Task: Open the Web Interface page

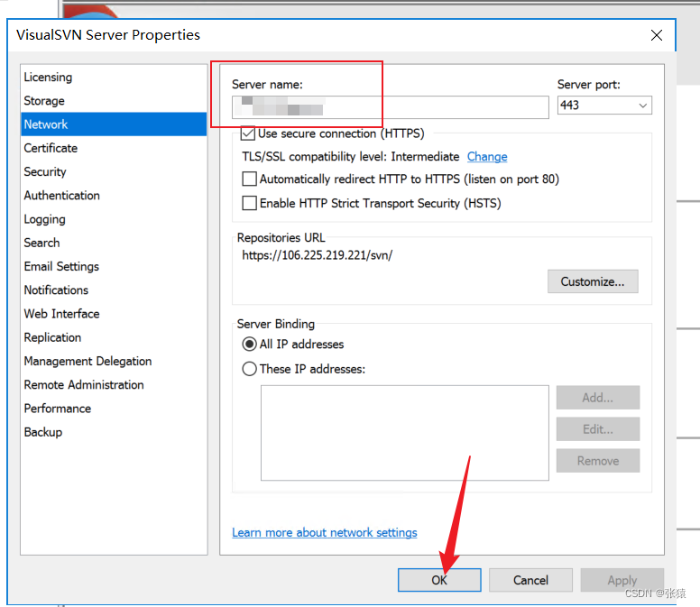Action: click(x=114, y=314)
